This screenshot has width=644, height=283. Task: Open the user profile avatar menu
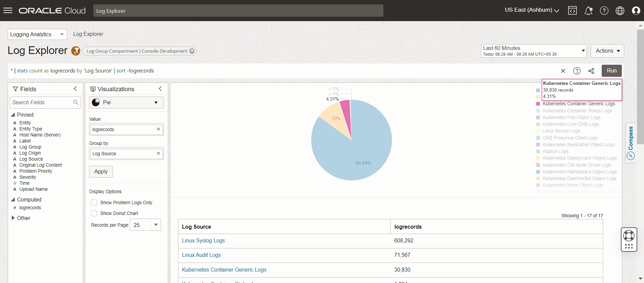coord(636,11)
